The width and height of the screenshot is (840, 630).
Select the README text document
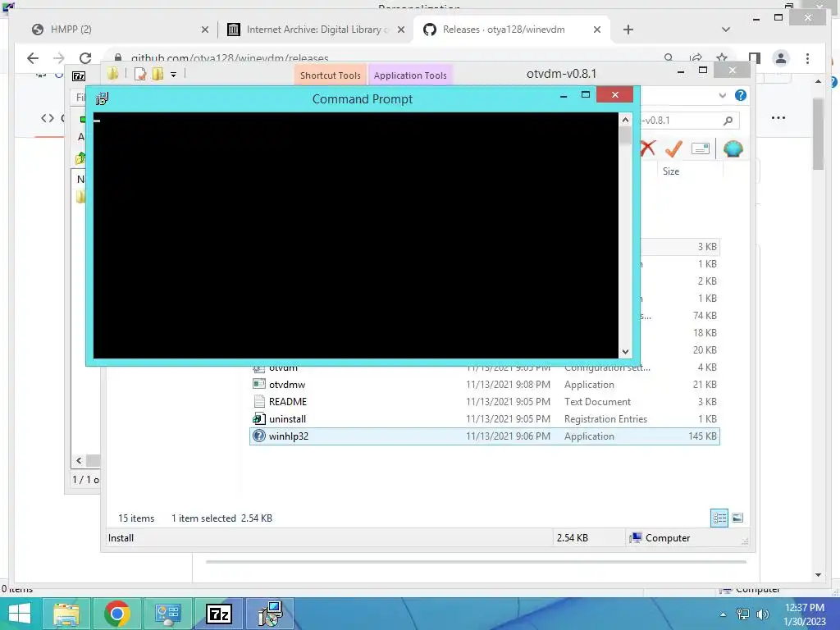click(x=484, y=402)
